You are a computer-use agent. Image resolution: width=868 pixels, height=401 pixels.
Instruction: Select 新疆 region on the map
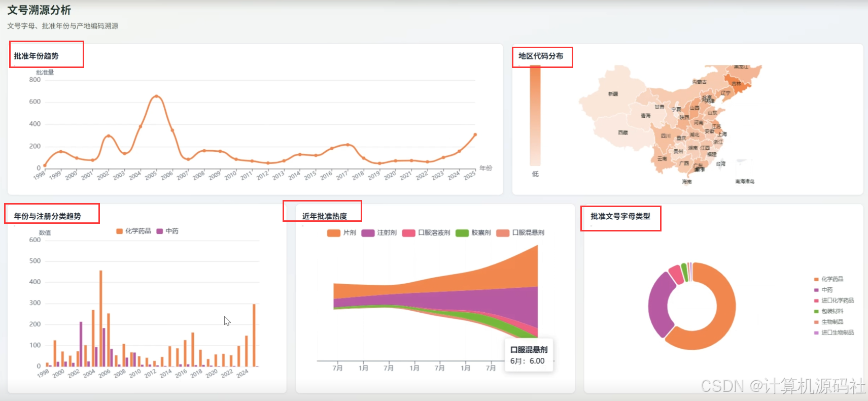[x=613, y=94]
